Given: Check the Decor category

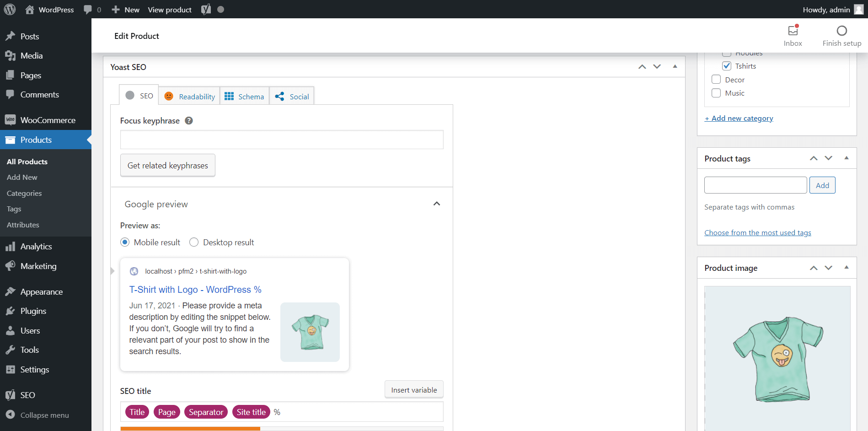Looking at the screenshot, I should pyautogui.click(x=716, y=80).
